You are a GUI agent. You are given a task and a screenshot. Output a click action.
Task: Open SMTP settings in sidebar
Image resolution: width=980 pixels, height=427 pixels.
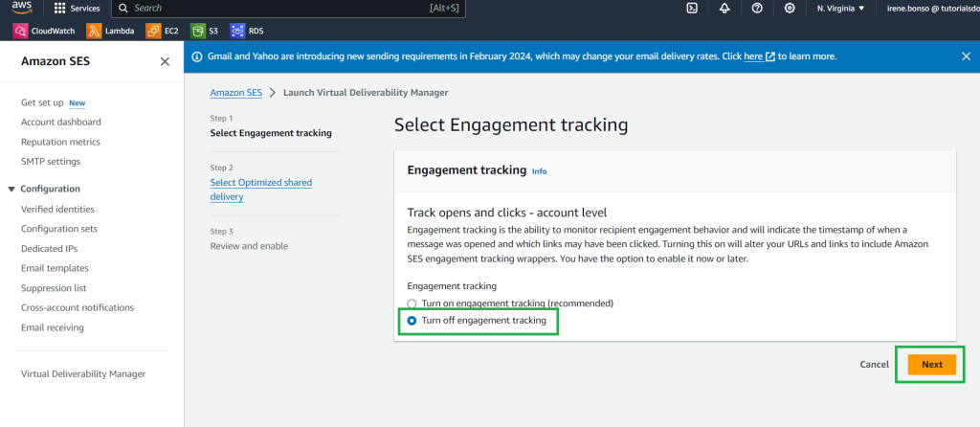[51, 161]
